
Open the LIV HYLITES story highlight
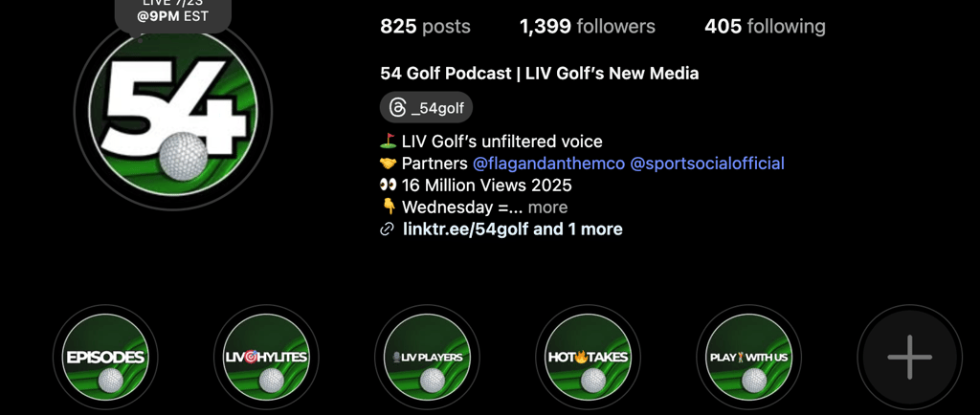tap(266, 357)
